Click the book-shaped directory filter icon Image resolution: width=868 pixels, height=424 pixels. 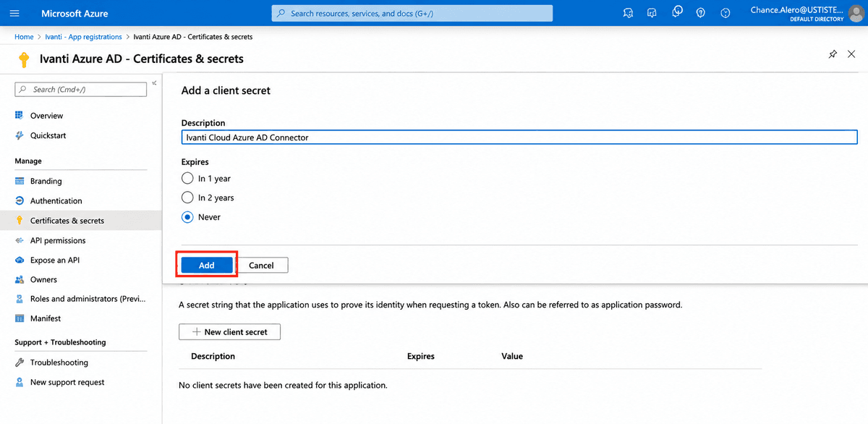pyautogui.click(x=652, y=13)
